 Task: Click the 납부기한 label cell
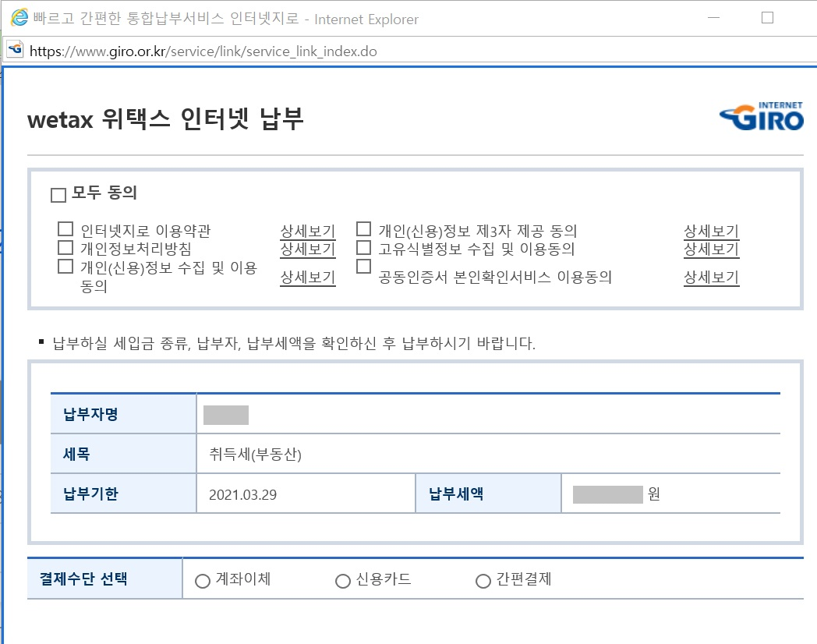click(x=123, y=494)
